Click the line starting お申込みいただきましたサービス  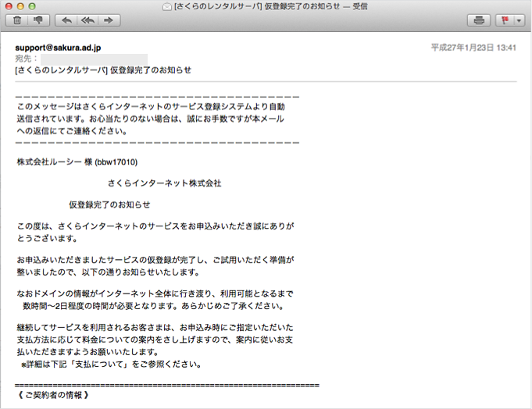click(x=155, y=260)
